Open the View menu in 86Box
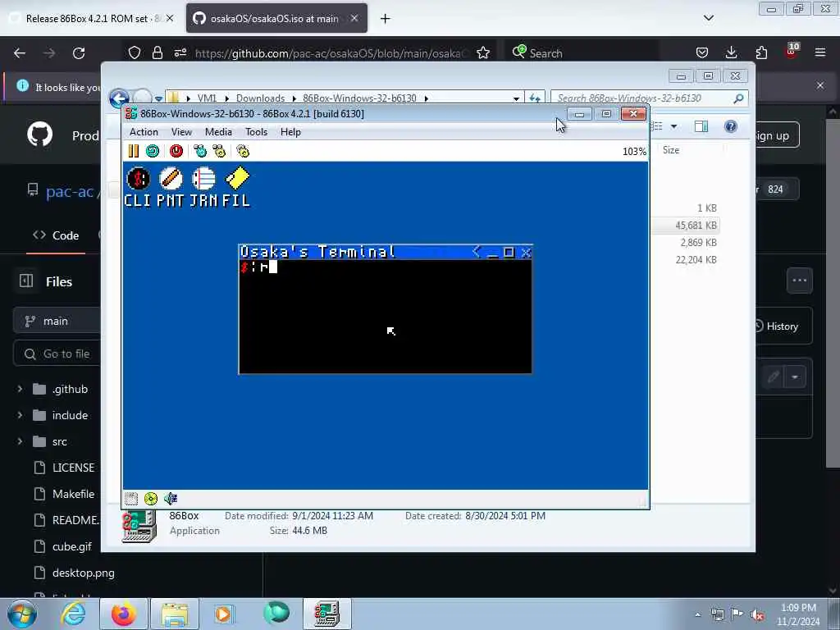The width and height of the screenshot is (840, 630). 181,132
